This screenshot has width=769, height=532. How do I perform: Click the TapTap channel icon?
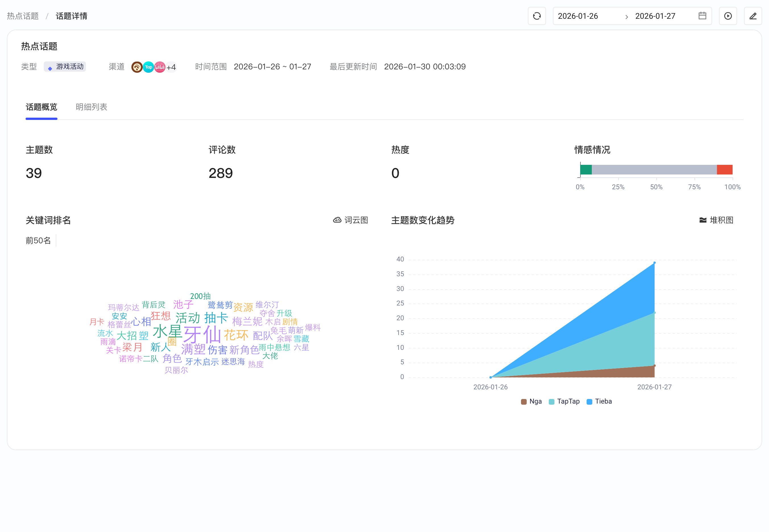[x=148, y=67]
